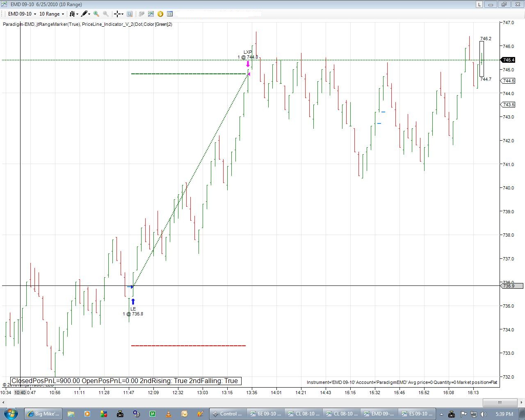Switch to the ES 09-10 chart window
This screenshot has width=525, height=420.
point(417,414)
